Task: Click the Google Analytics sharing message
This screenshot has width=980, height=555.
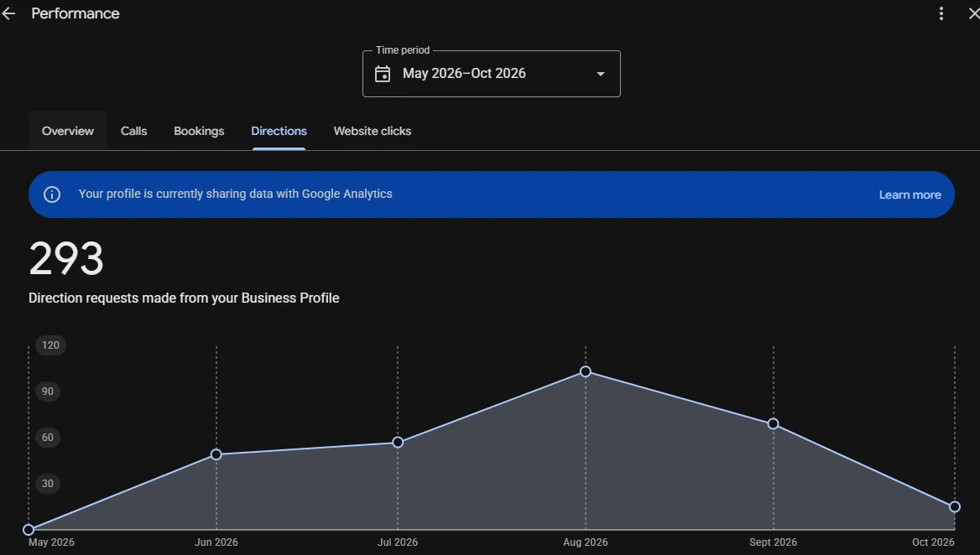Action: (236, 195)
